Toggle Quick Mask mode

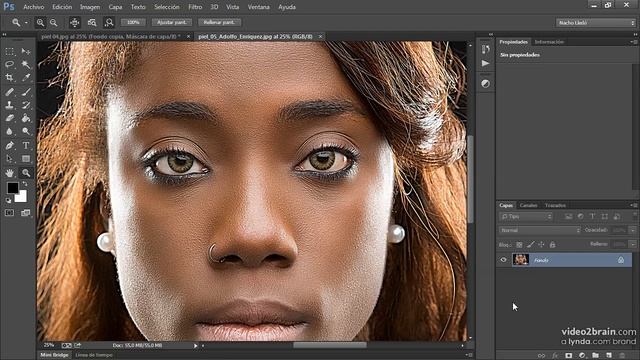[x=9, y=213]
